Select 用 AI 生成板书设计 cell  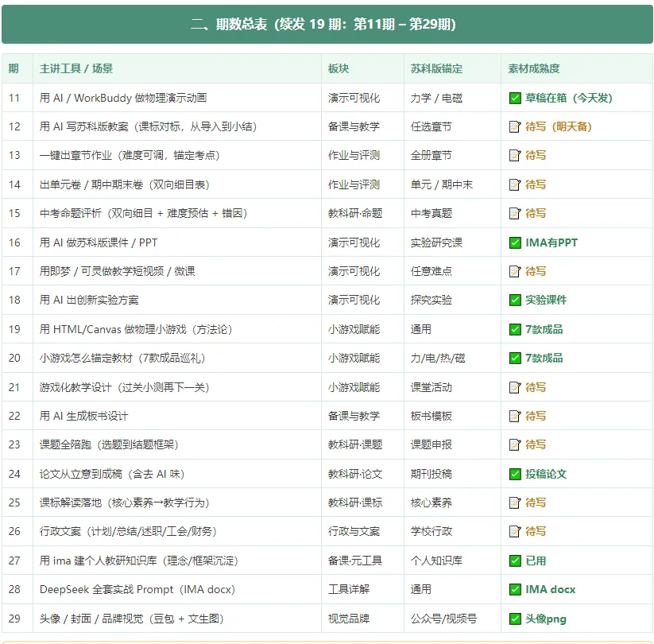tap(177, 416)
